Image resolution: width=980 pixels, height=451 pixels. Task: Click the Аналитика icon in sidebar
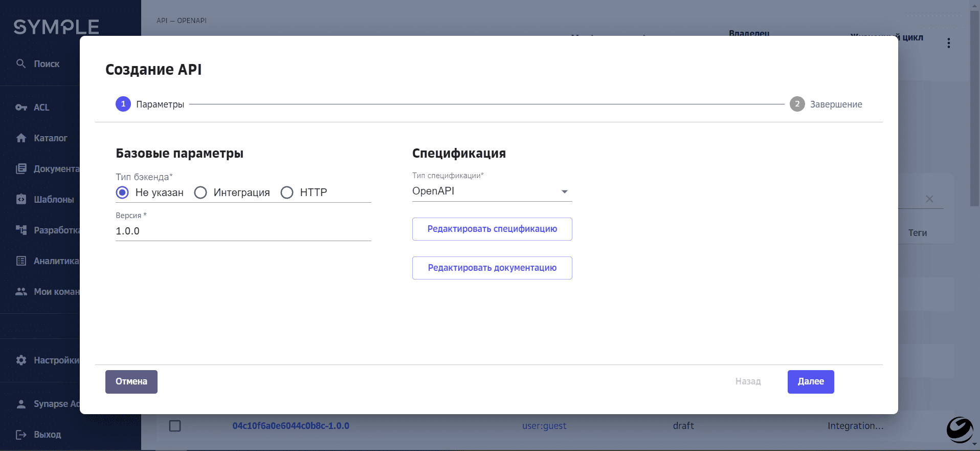tap(21, 261)
